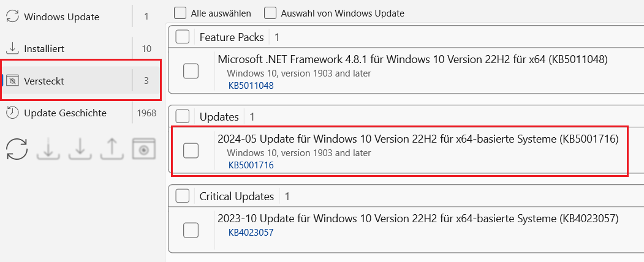Click the circular refresh arrows icon
The image size is (644, 262).
[x=17, y=149]
